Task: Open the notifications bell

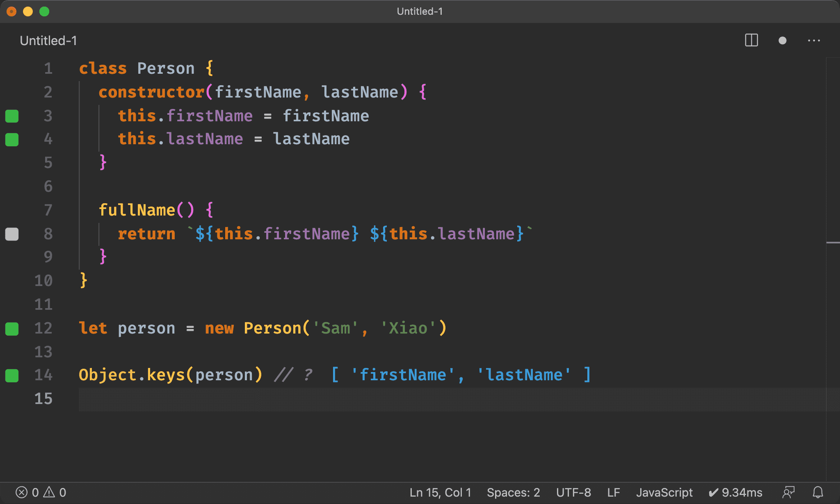Action: [x=818, y=492]
